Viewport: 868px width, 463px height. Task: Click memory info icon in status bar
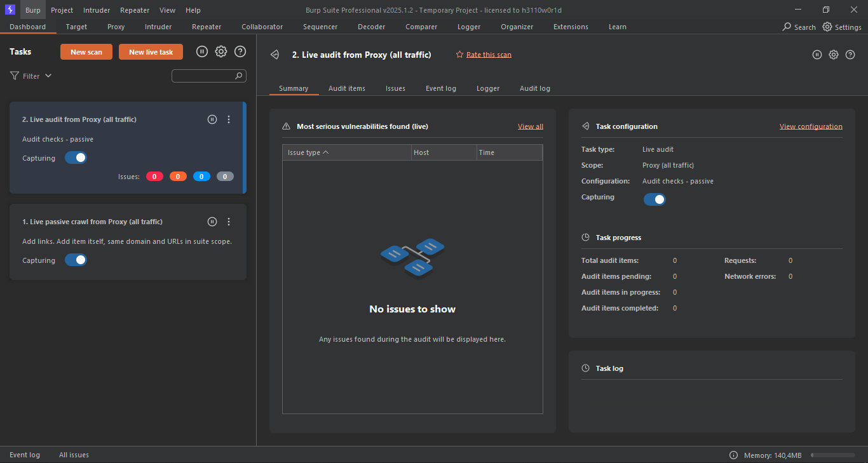point(733,455)
